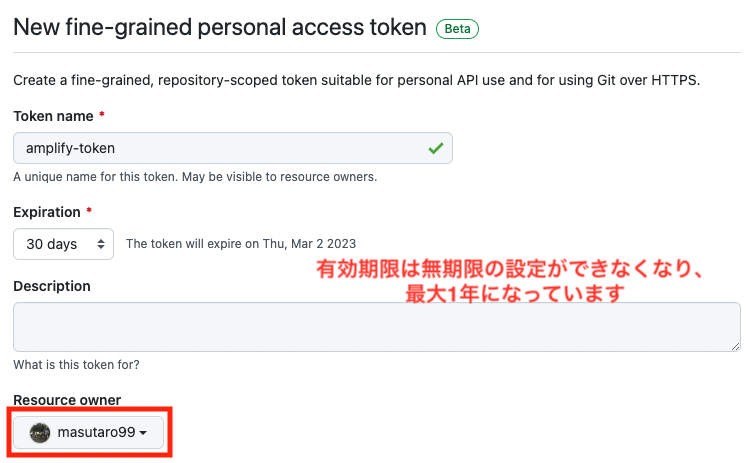This screenshot has height=463, width=750.
Task: Click the masutaro99 avatar image
Action: point(40,433)
